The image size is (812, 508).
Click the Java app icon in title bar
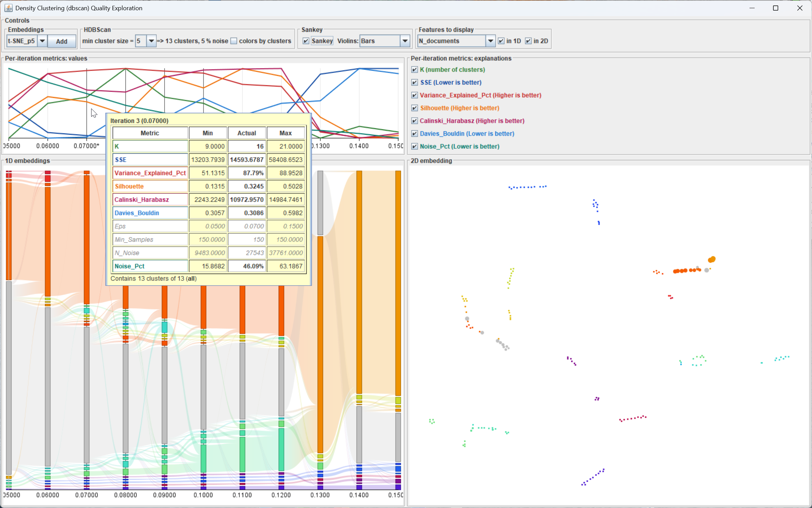[x=9, y=8]
